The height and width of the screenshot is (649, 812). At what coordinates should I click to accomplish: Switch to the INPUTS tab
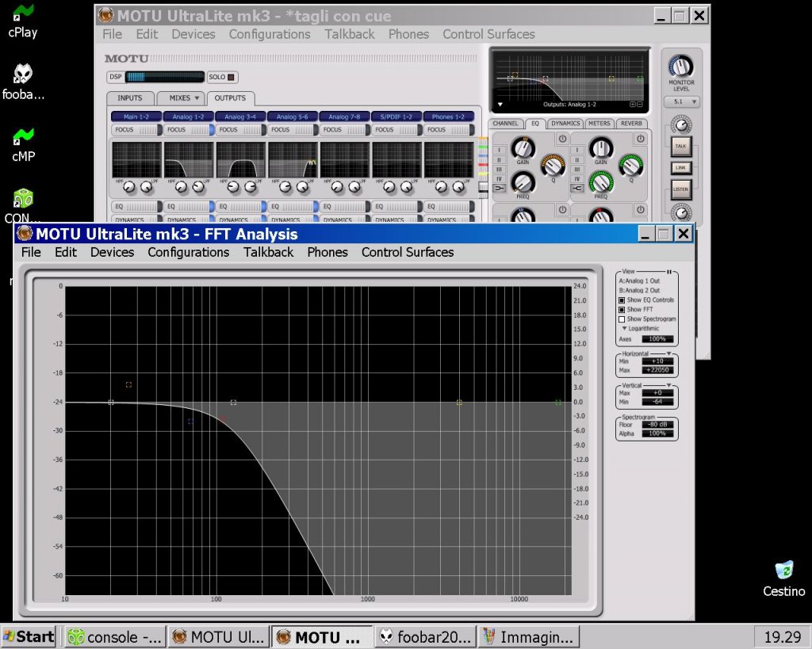coord(130,97)
